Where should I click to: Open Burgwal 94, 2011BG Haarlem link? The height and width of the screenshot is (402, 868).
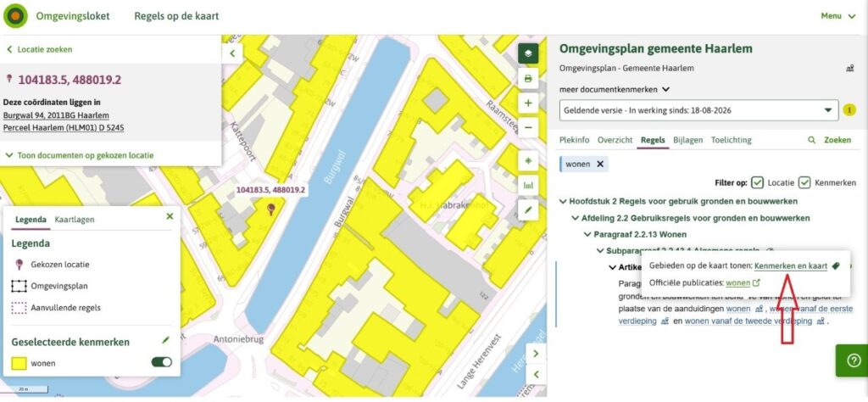tap(56, 115)
